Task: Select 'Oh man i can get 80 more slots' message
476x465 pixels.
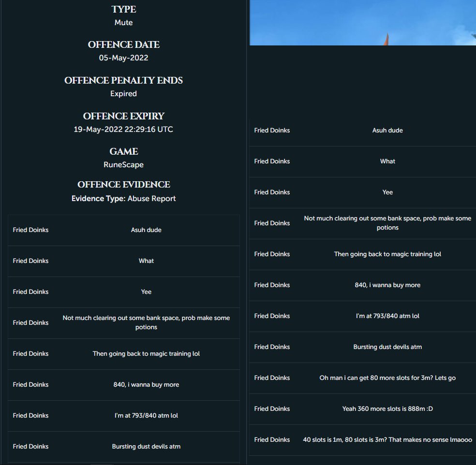Action: [387, 378]
